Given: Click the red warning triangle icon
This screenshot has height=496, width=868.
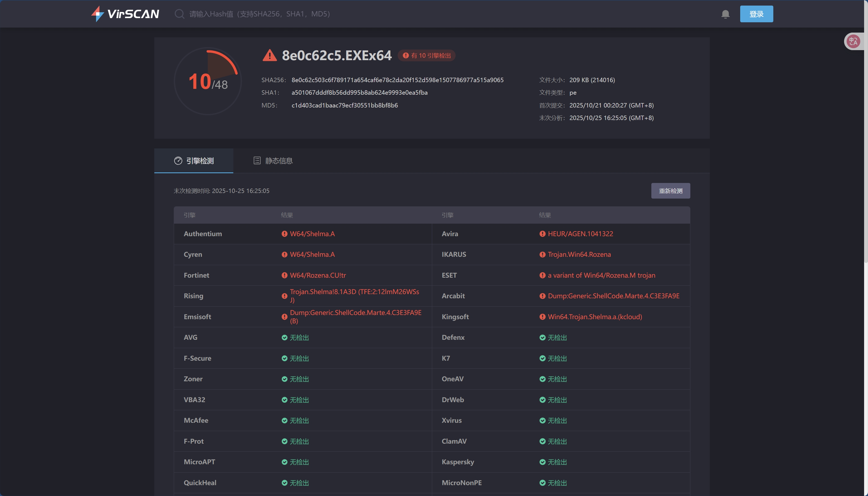Looking at the screenshot, I should tap(269, 55).
